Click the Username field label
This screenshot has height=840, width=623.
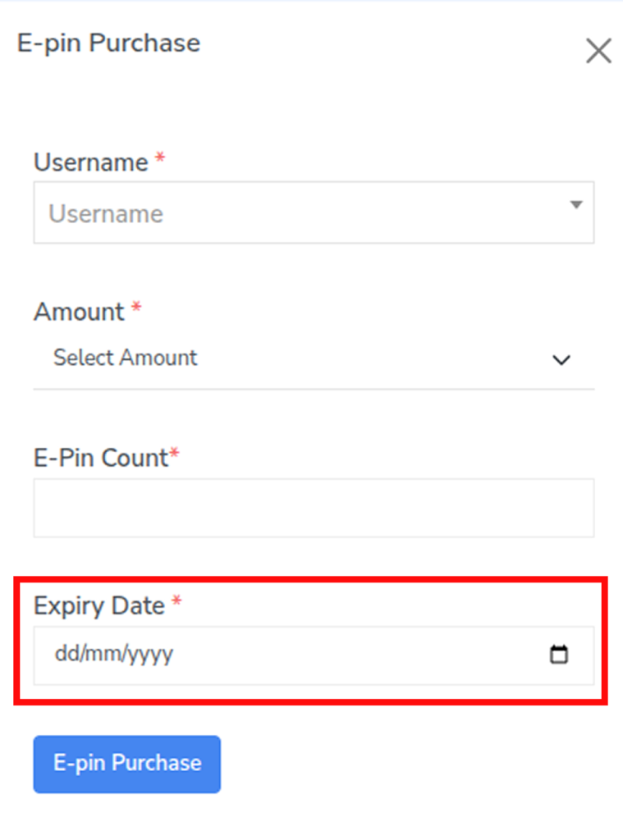pyautogui.click(x=90, y=162)
